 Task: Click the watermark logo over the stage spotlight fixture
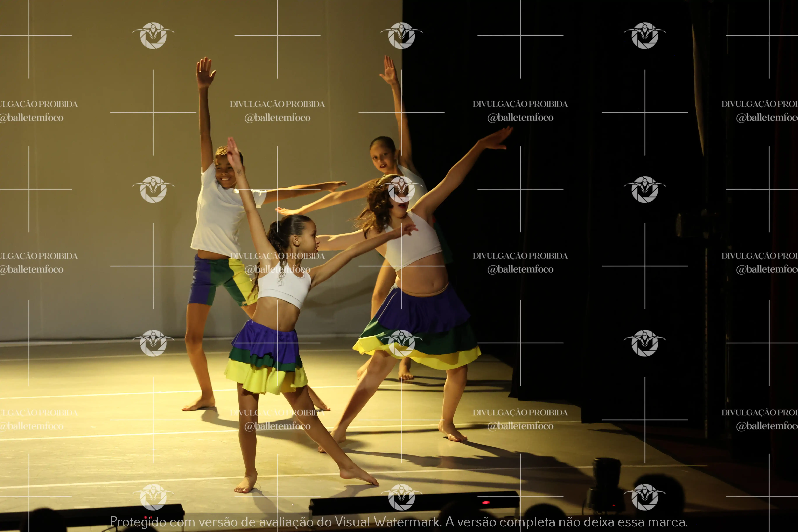644,497
